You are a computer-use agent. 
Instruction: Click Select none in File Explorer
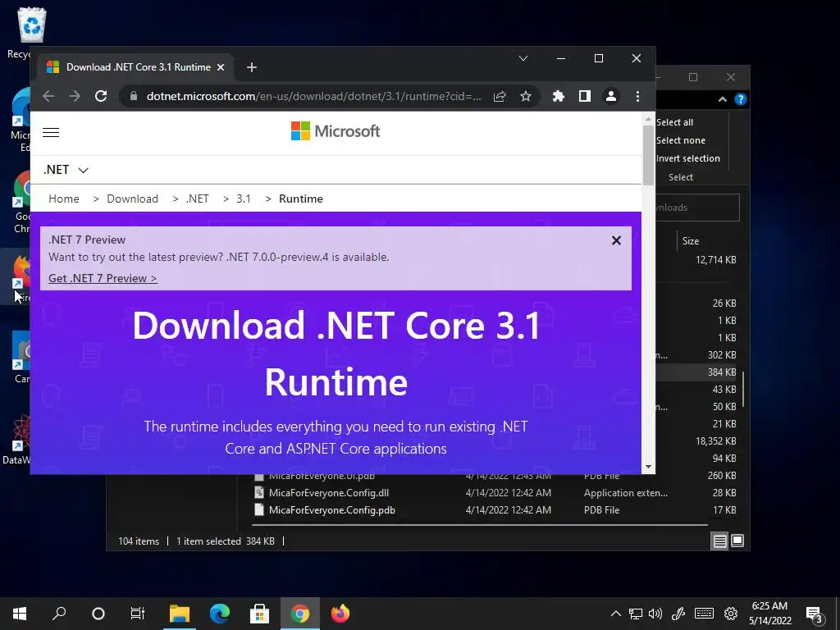[x=680, y=140]
